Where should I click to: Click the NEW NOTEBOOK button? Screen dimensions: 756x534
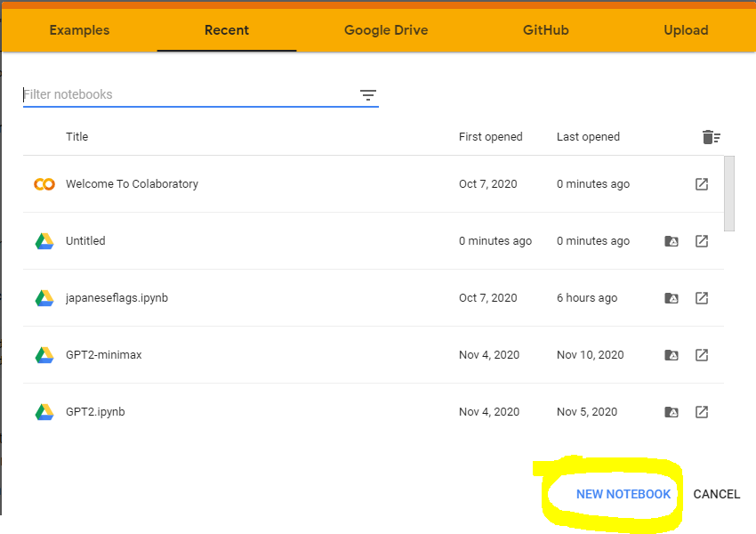coord(623,494)
